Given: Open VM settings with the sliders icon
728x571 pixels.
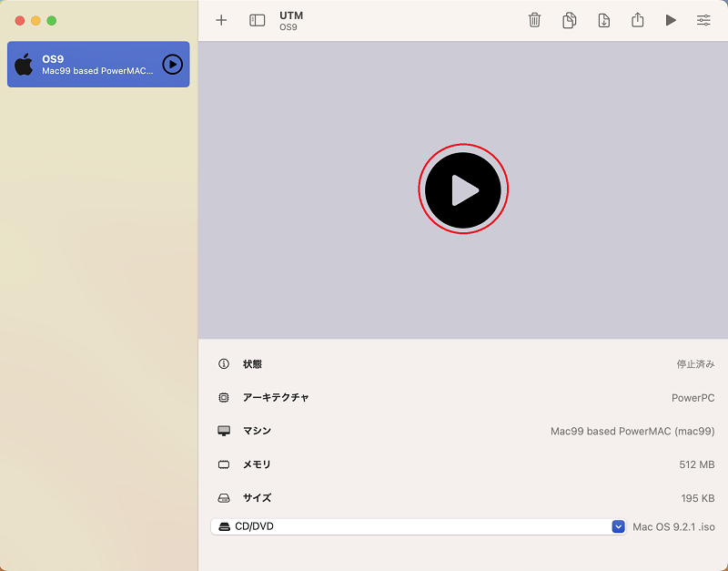Looking at the screenshot, I should 703,20.
